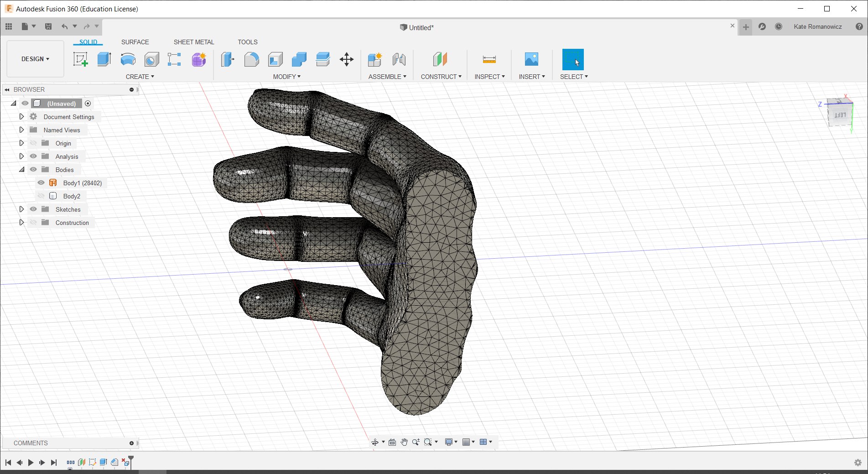
Task: Open the Kate Romanowicz account menu
Action: [x=818, y=26]
